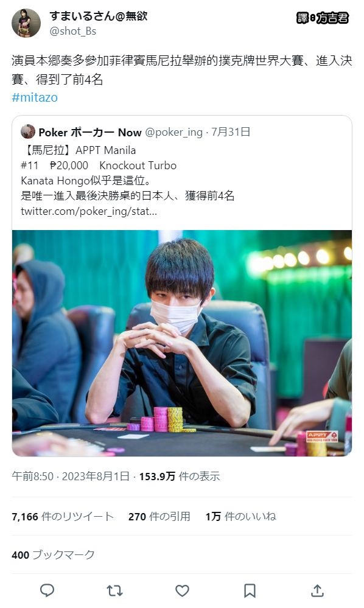This screenshot has width=364, height=608.
Task: View the 7,166 retweets list
Action: [63, 517]
